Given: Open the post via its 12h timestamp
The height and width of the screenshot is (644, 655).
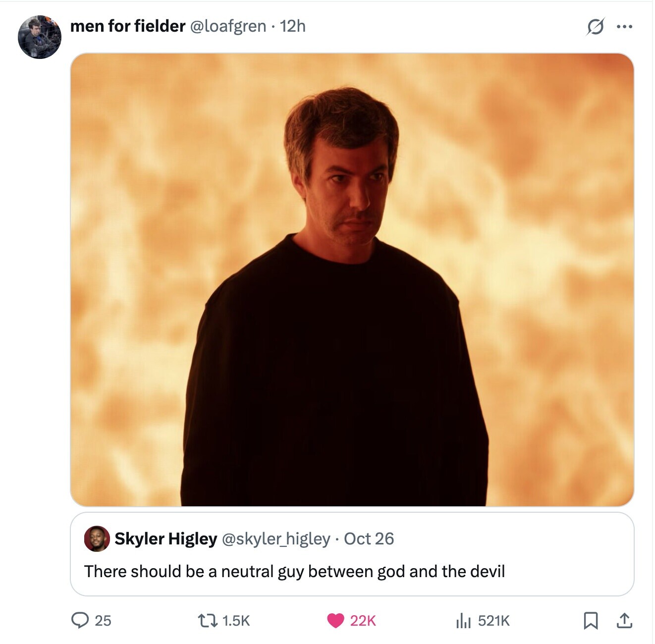Looking at the screenshot, I should coord(293,26).
